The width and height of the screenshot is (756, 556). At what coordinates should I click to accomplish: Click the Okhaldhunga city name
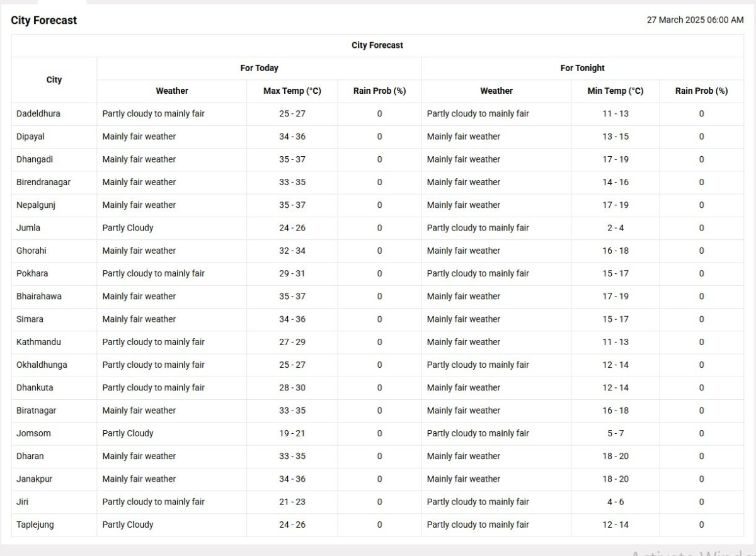coord(42,365)
